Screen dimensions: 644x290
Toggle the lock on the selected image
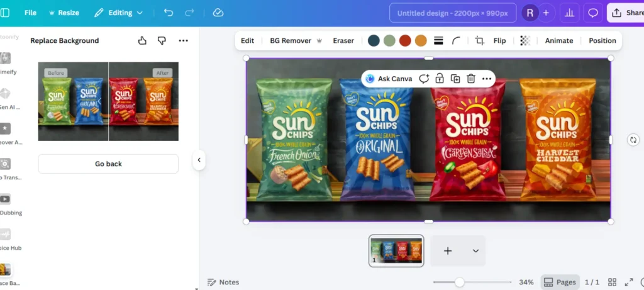[x=440, y=79]
